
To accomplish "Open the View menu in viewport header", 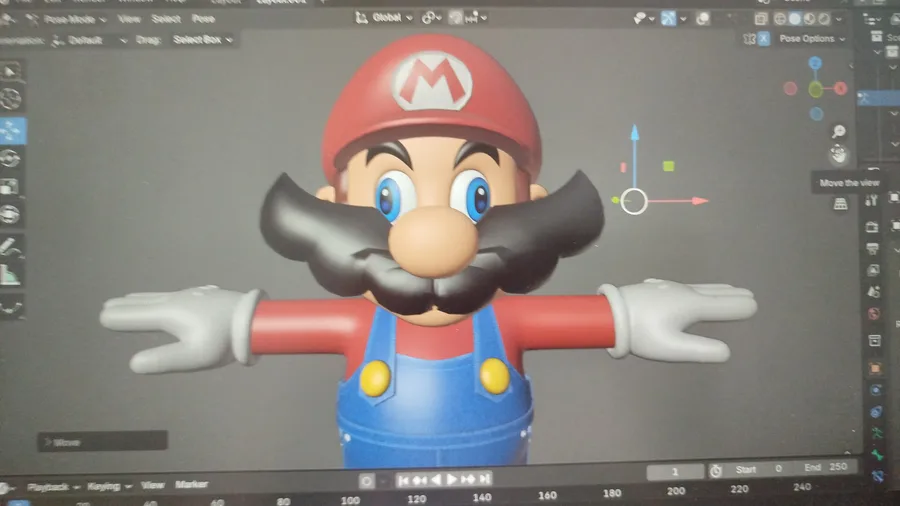I will tap(129, 19).
